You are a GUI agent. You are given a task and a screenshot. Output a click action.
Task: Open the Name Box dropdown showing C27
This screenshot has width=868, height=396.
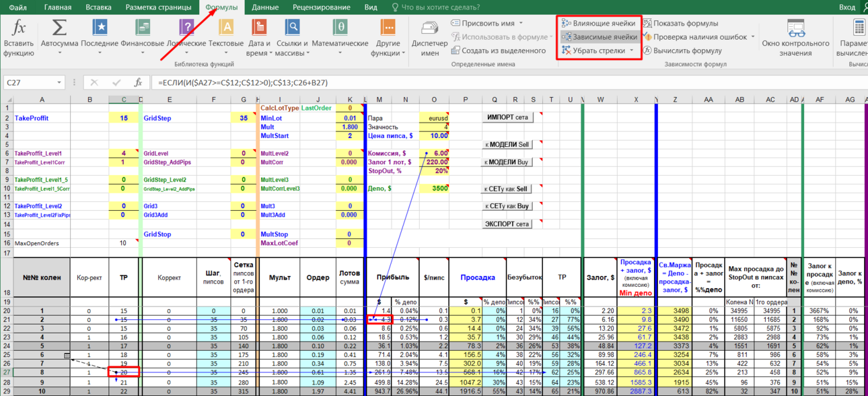tap(59, 82)
